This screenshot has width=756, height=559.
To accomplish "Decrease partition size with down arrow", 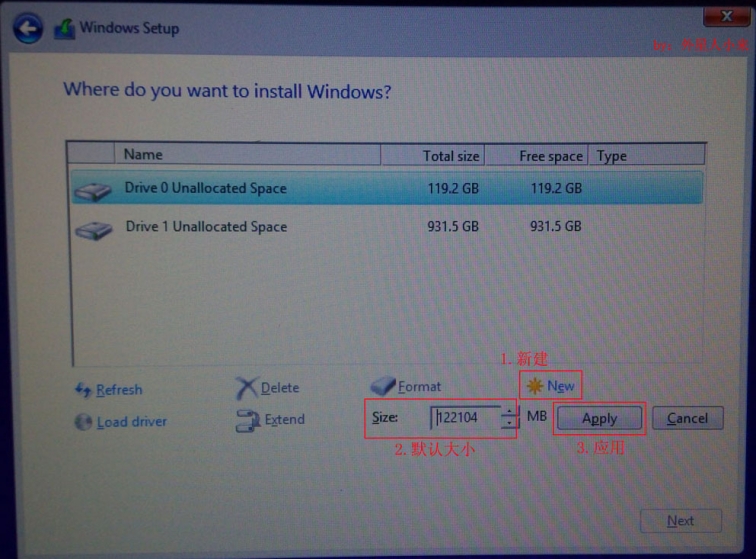I will (510, 424).
